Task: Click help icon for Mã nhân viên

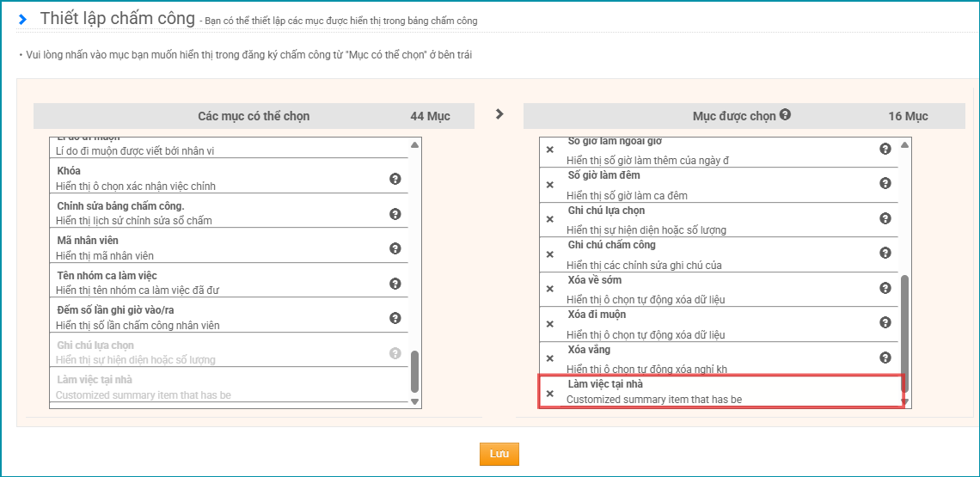Action: pos(395,248)
